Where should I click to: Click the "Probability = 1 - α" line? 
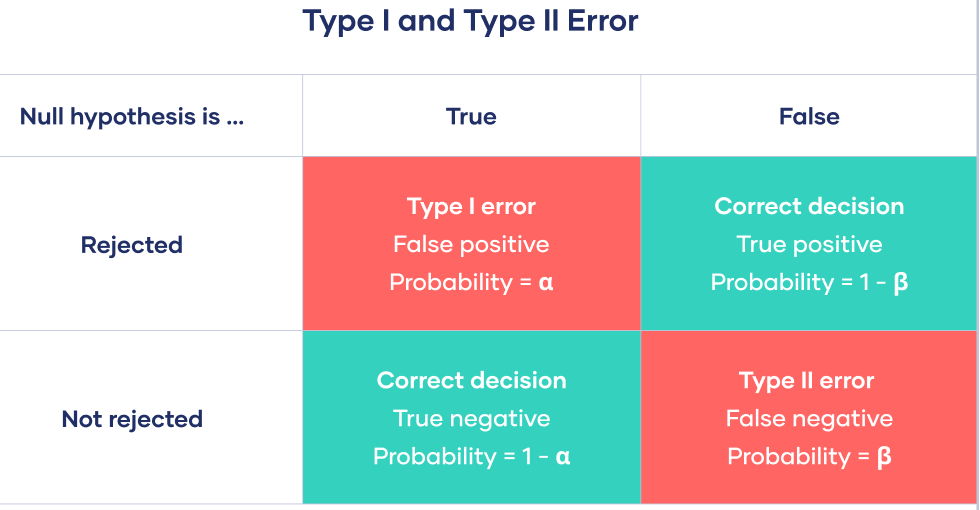pos(471,457)
